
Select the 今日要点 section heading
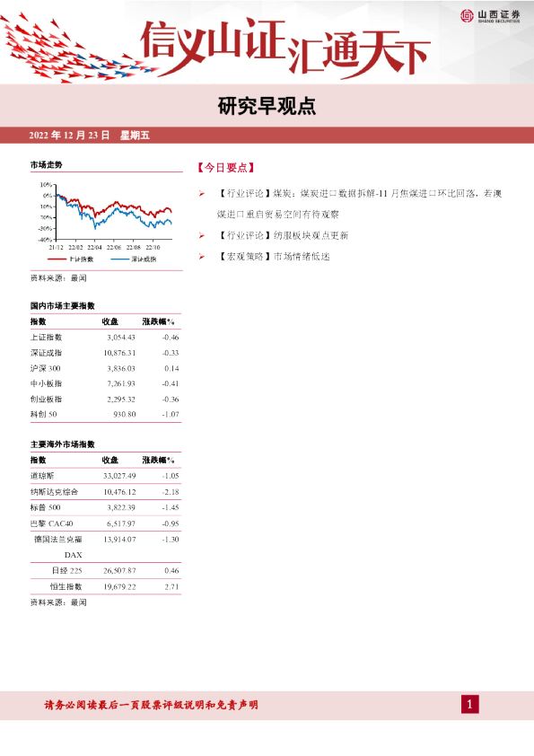(x=225, y=168)
